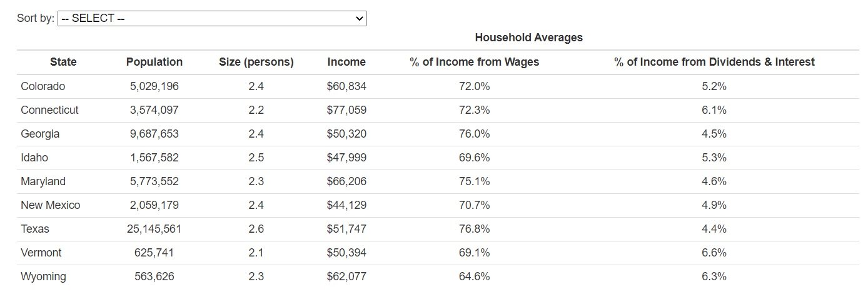Click the Vermont state cell

coord(41,253)
